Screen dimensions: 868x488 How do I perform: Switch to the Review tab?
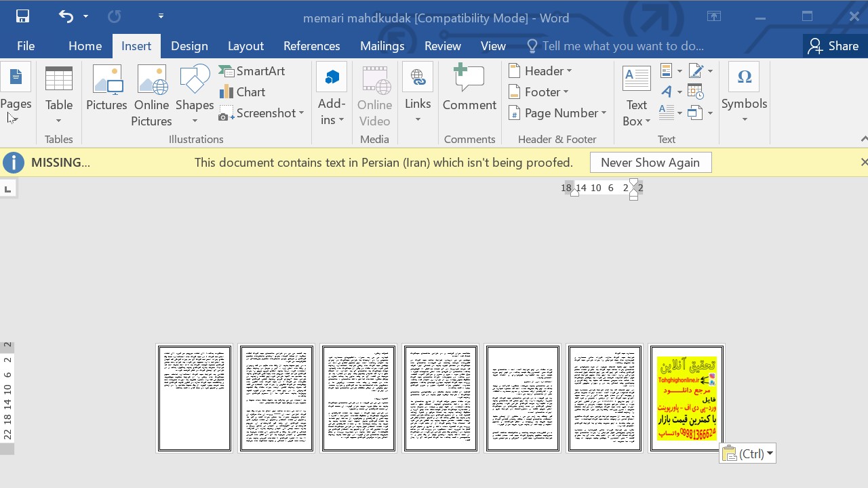click(443, 46)
